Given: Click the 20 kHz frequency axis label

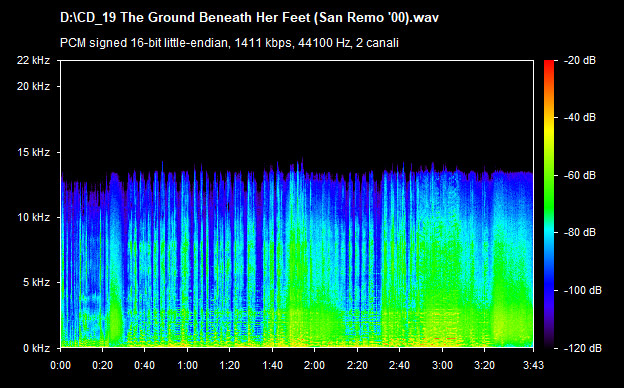Looking at the screenshot, I should coord(33,86).
